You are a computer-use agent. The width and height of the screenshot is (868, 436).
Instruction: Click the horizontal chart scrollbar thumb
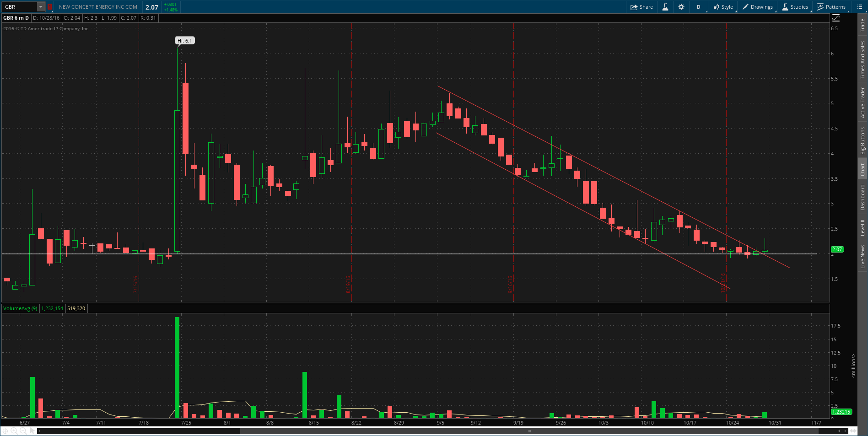(530, 431)
